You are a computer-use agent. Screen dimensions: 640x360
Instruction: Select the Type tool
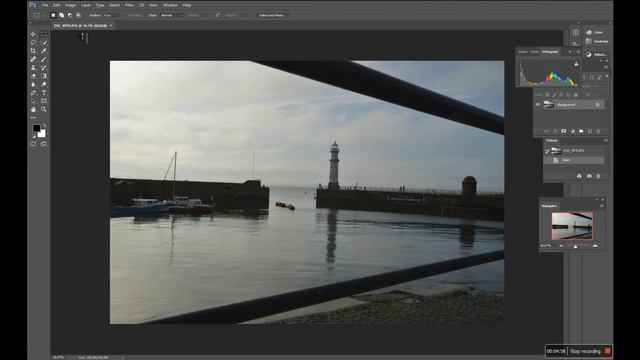pyautogui.click(x=44, y=93)
